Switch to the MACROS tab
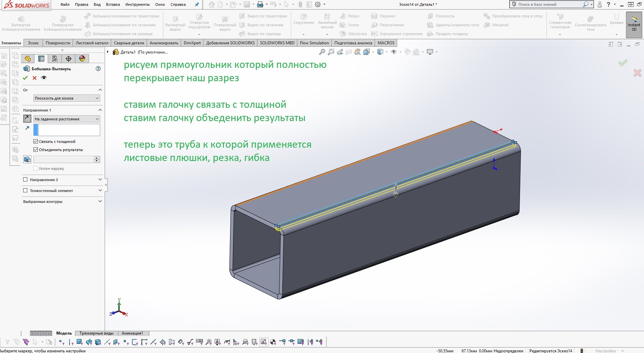 386,43
